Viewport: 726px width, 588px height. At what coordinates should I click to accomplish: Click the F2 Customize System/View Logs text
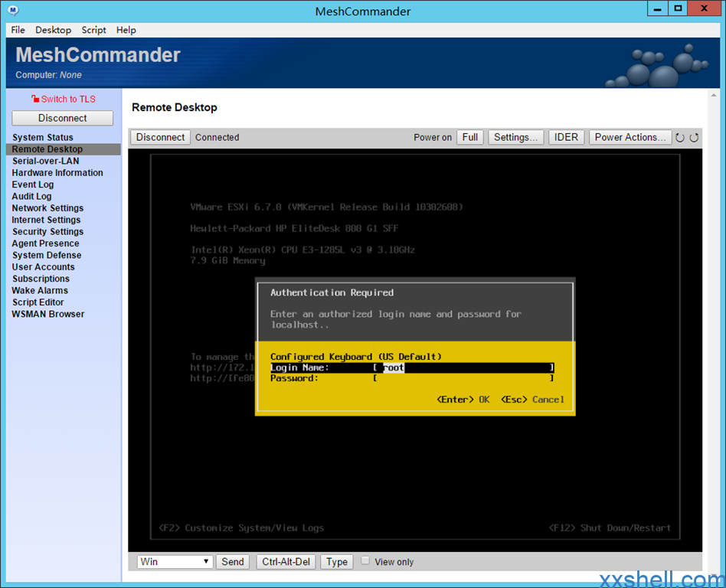(x=241, y=528)
